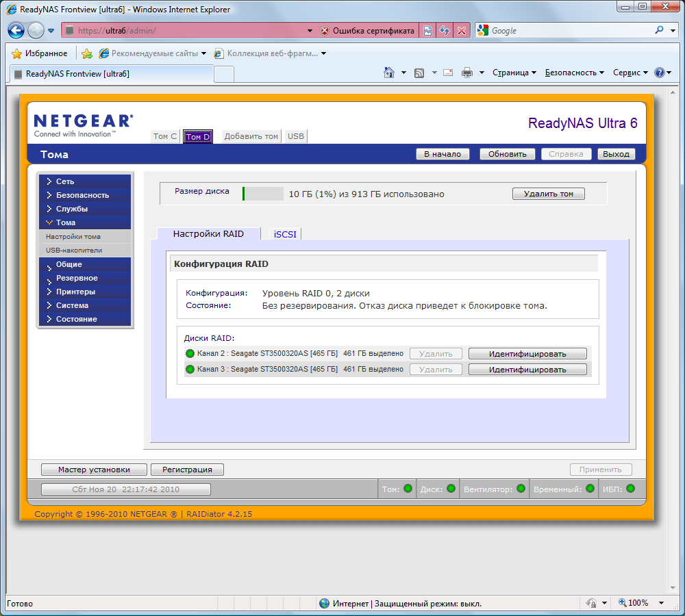This screenshot has width=685, height=616.
Task: Click the blue Help question mark icon
Action: 659,73
